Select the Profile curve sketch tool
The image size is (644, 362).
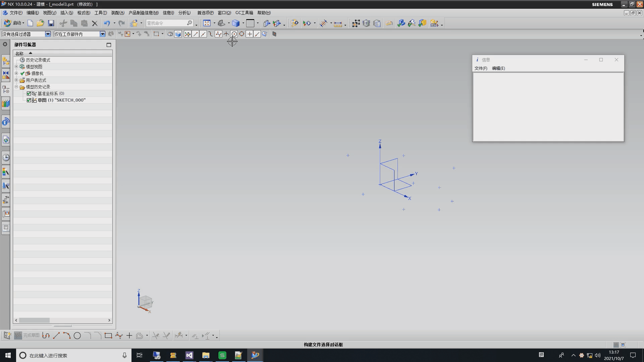[46, 336]
